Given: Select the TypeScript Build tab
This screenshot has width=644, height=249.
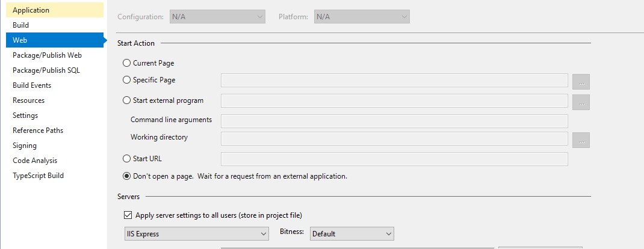Looking at the screenshot, I should [x=55, y=176].
